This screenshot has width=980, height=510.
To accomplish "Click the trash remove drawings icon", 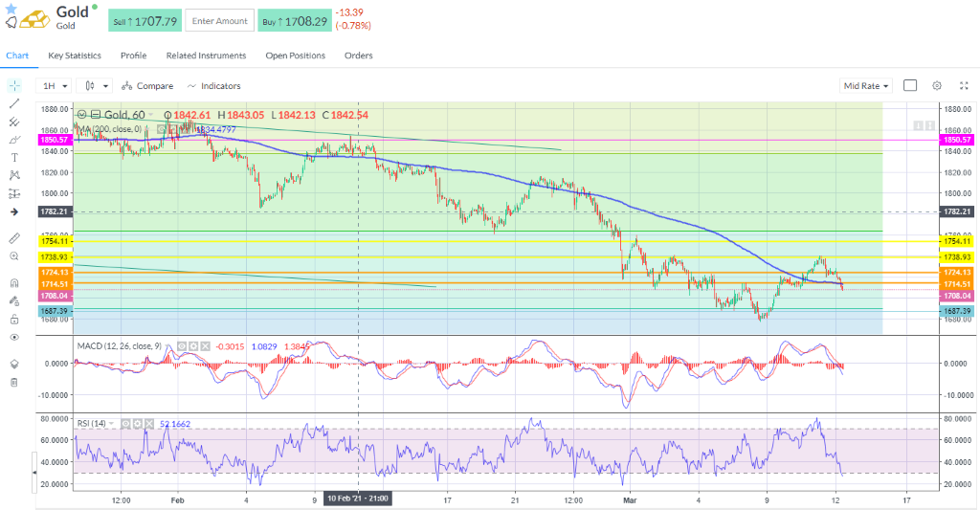I will [x=14, y=383].
